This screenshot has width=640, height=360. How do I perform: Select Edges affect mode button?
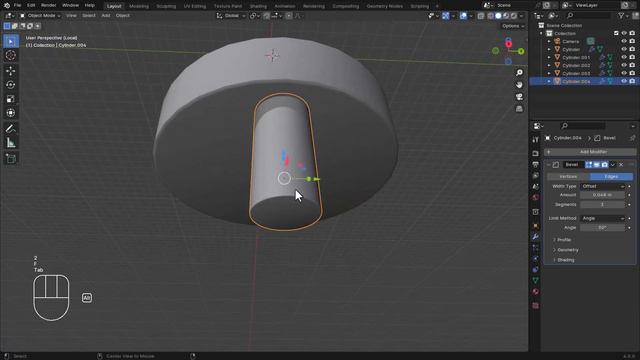(611, 176)
